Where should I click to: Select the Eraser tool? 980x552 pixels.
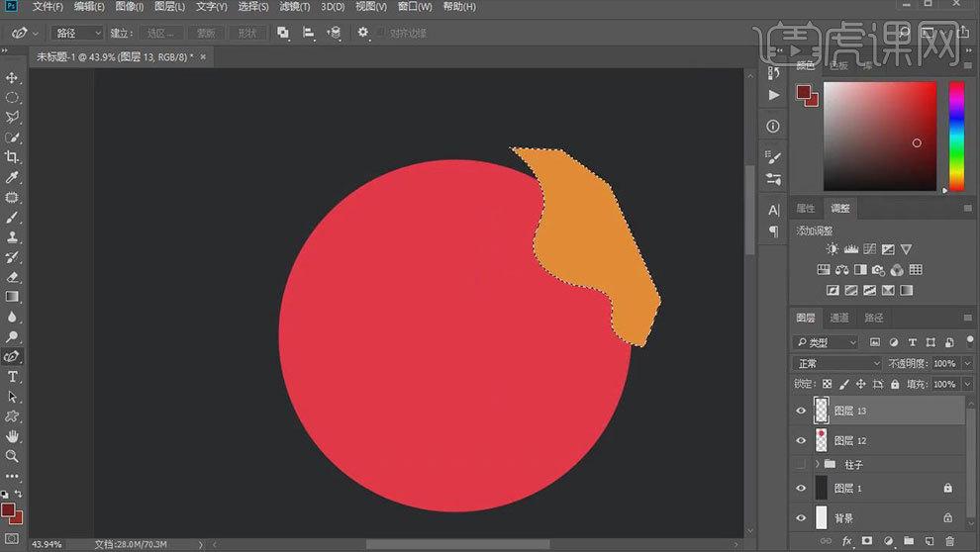(12, 277)
